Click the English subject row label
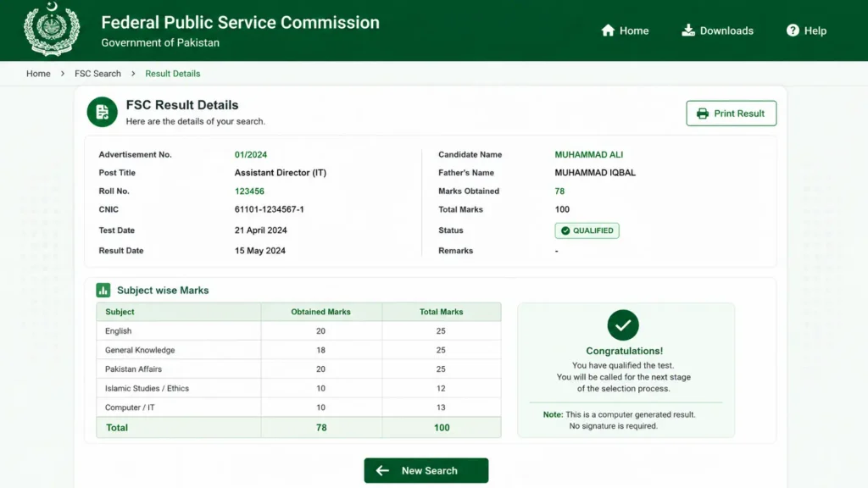Image resolution: width=868 pixels, height=488 pixels. 119,331
